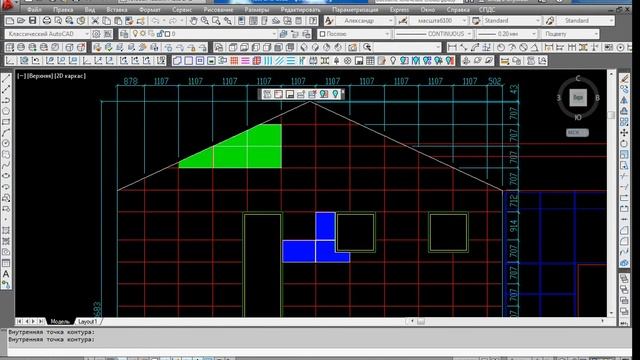Click the horizontal scrollbar thumb
640x360 pixels.
421,322
